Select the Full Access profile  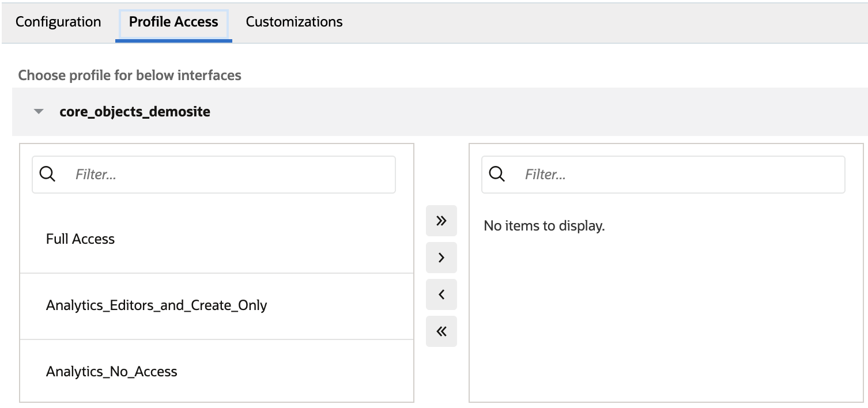(x=80, y=239)
